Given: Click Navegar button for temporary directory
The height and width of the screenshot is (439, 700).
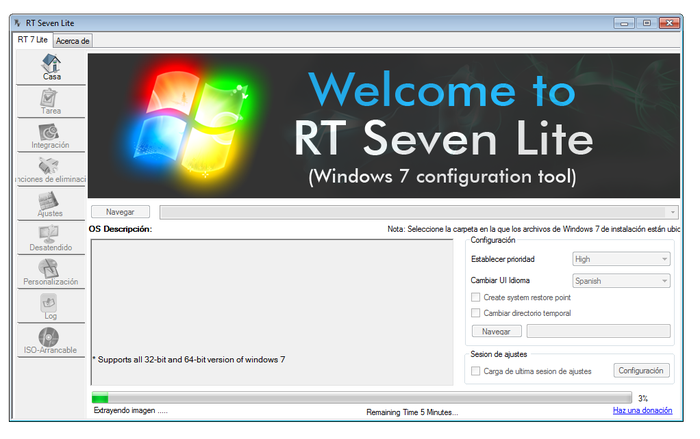Looking at the screenshot, I should 496,331.
